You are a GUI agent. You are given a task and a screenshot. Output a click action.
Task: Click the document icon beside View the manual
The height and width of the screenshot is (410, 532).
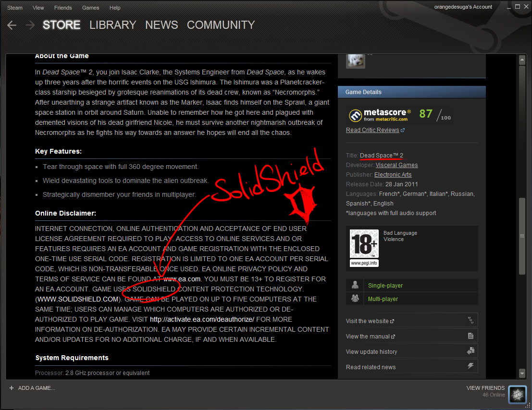pos(470,336)
